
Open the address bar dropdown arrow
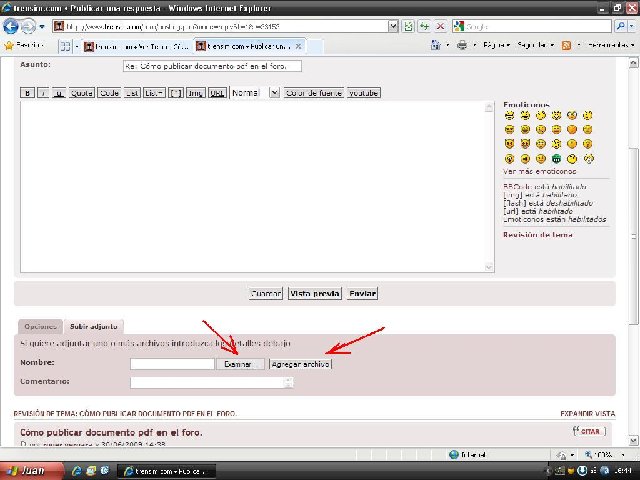(397, 26)
